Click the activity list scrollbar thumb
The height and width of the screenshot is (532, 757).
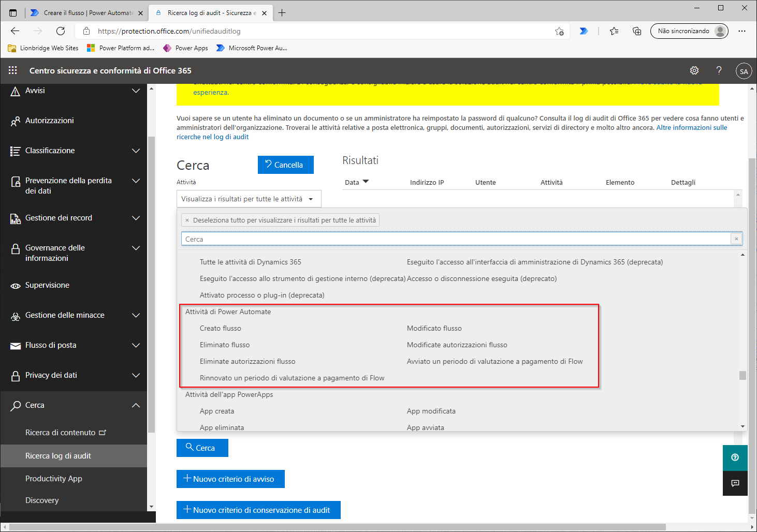click(743, 375)
